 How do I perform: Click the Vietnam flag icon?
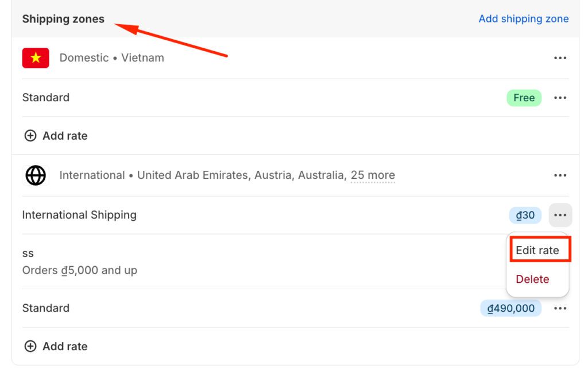pos(36,58)
